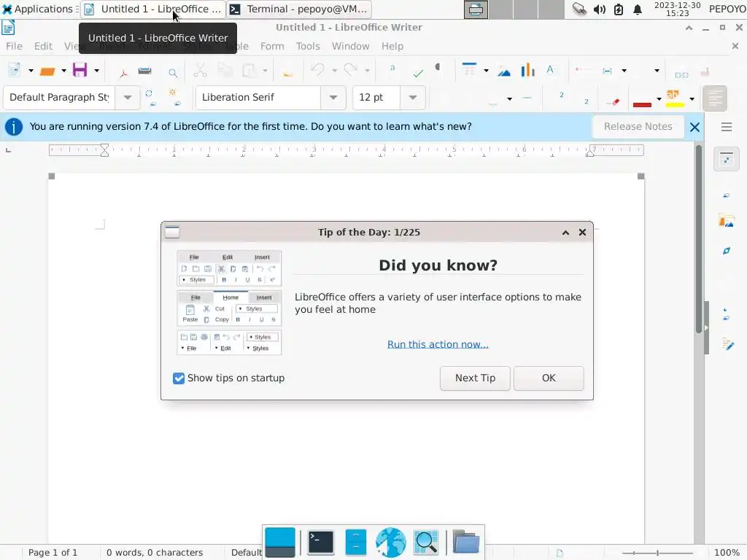
Task: Export directly as PDF icon
Action: click(123, 72)
